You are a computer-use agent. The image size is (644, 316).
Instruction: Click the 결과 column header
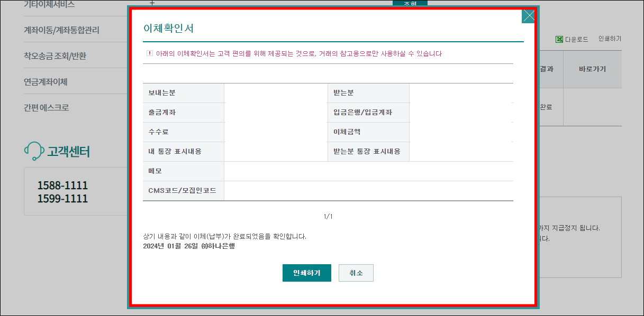click(548, 69)
